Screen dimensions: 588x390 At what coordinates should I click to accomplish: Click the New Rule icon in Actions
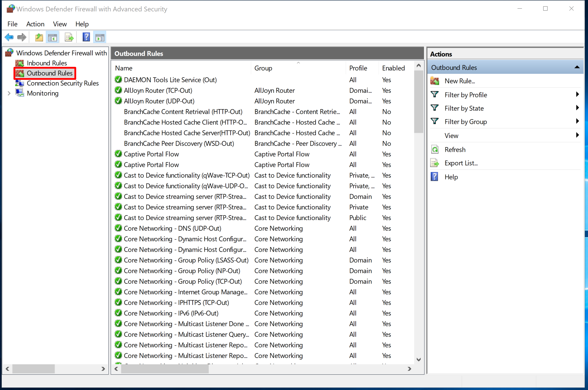(x=435, y=81)
